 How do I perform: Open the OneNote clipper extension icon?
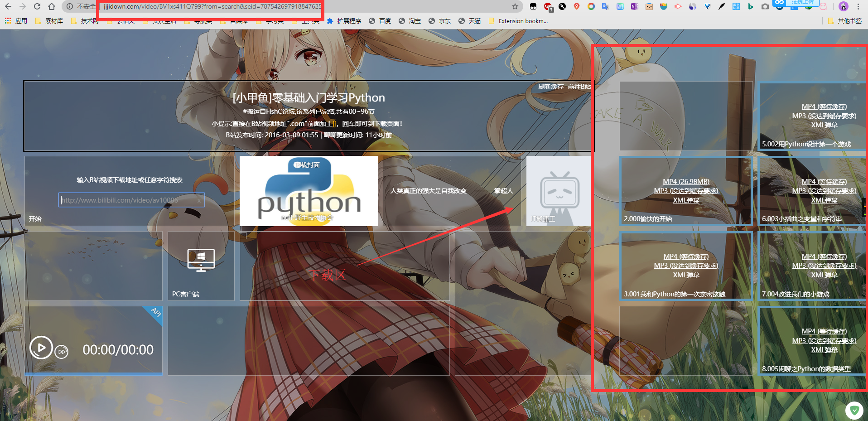pos(635,7)
